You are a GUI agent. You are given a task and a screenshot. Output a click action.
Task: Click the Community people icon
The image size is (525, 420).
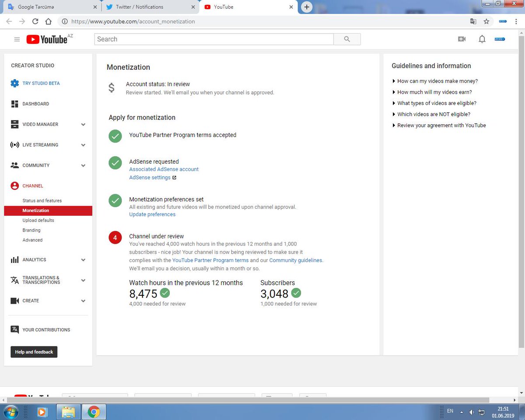click(x=14, y=165)
